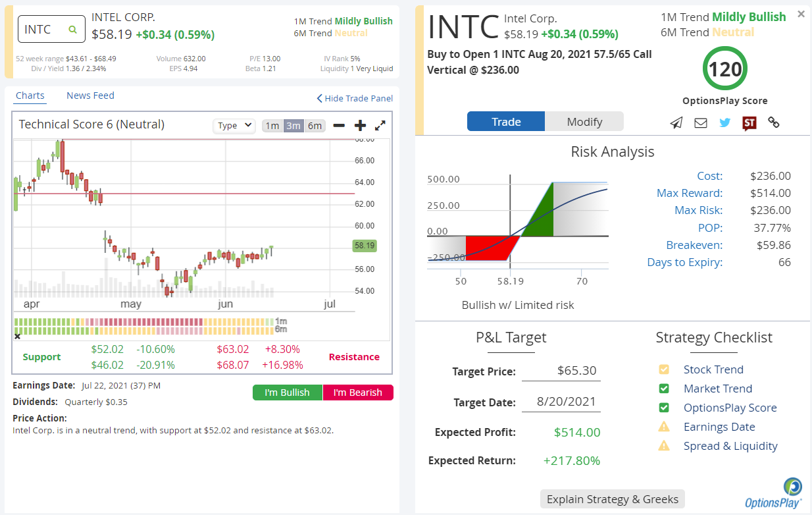
Task: Toggle OptionsPlay Score checklist checkbox
Action: click(x=664, y=408)
